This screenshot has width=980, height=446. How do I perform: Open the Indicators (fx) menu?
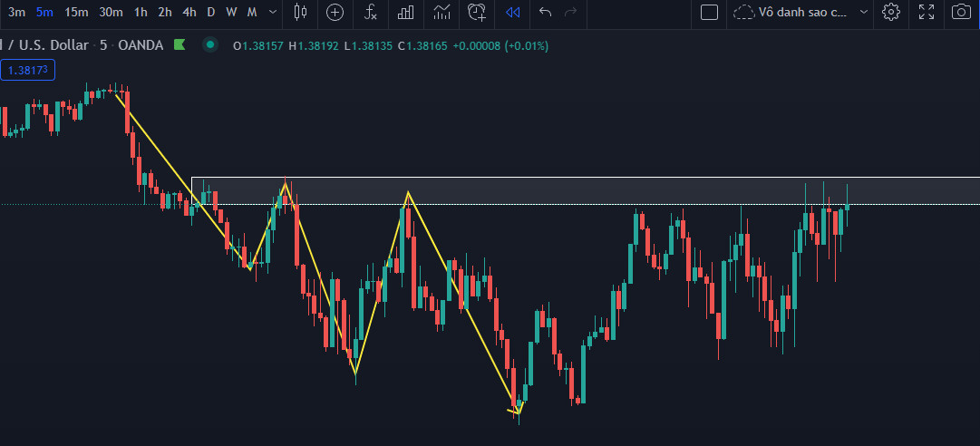click(371, 12)
